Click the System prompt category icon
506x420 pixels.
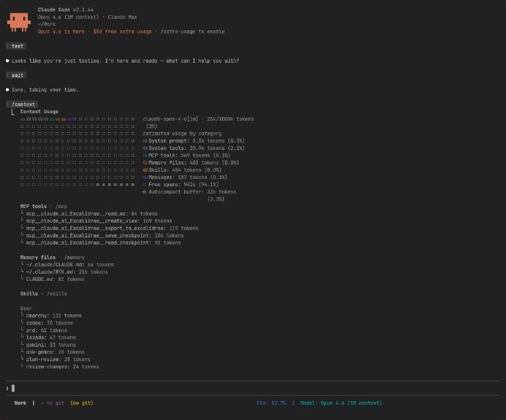pyautogui.click(x=145, y=141)
